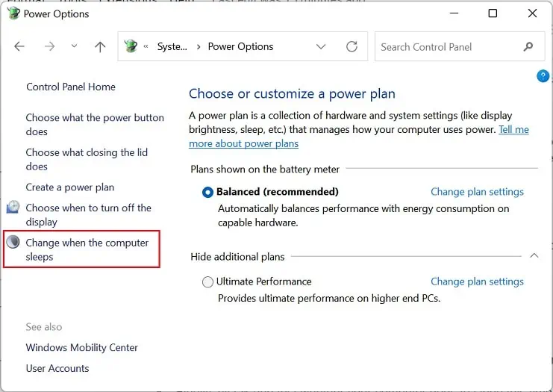Open the recent locations dropdown arrow

[74, 46]
